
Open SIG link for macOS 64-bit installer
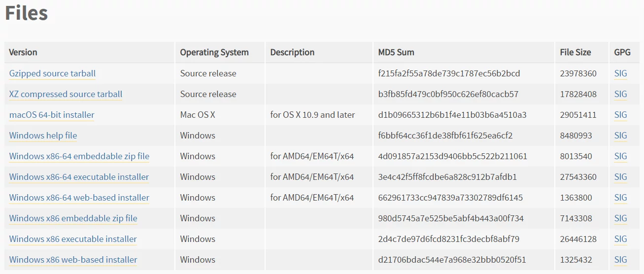(x=620, y=115)
